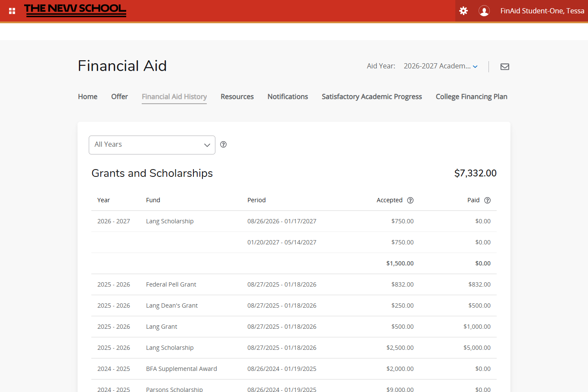Open Satisfactory Academic Progress tab
Image resolution: width=588 pixels, height=392 pixels.
[x=371, y=97]
